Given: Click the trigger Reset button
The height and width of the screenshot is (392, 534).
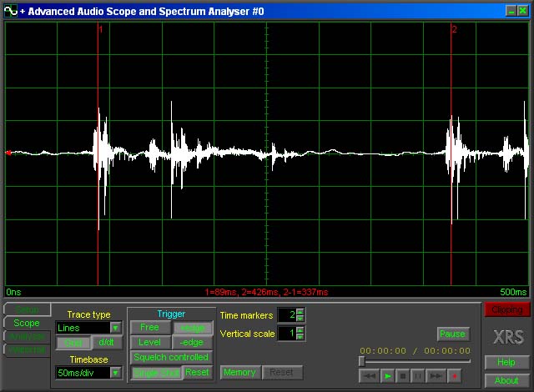Looking at the screenshot, I should [198, 372].
